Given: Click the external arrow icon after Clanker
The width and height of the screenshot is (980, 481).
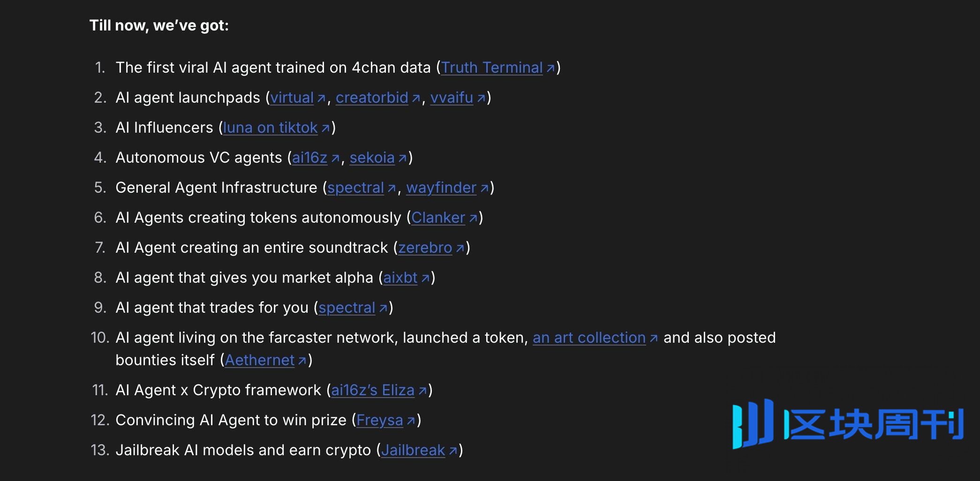Looking at the screenshot, I should [x=473, y=218].
